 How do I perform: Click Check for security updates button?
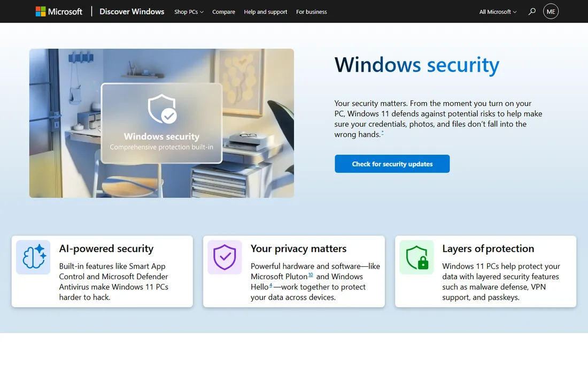pos(392,164)
